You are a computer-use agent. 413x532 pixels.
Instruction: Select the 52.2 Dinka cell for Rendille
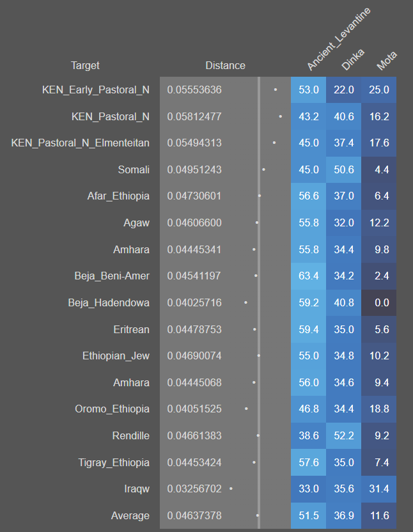click(x=343, y=435)
